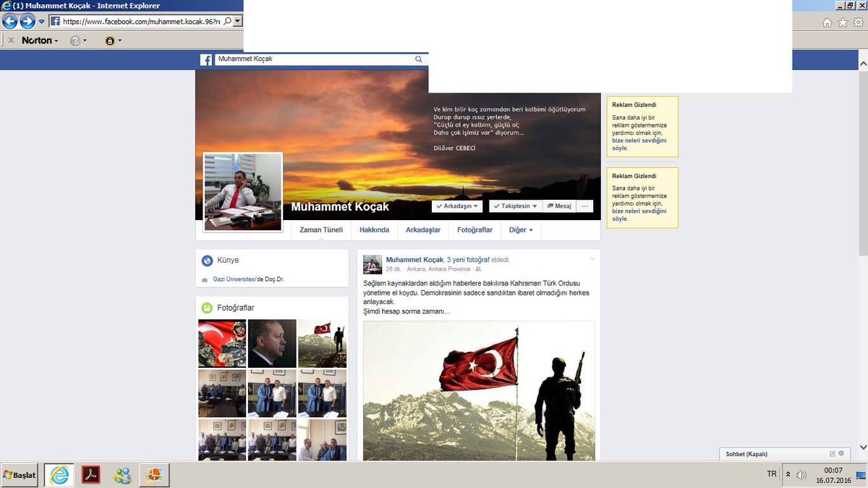Screen dimensions: 868x488
Task: Open the Gazi Üniversitesi link
Action: click(236, 279)
